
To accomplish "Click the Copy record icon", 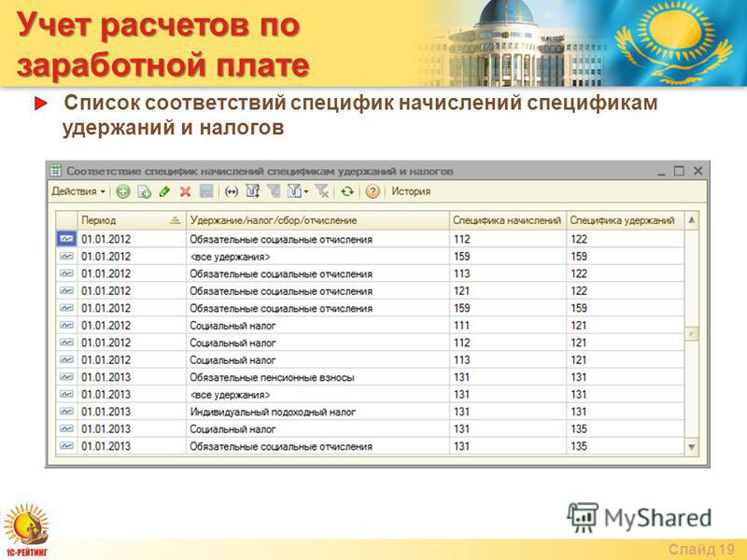I will 144,191.
